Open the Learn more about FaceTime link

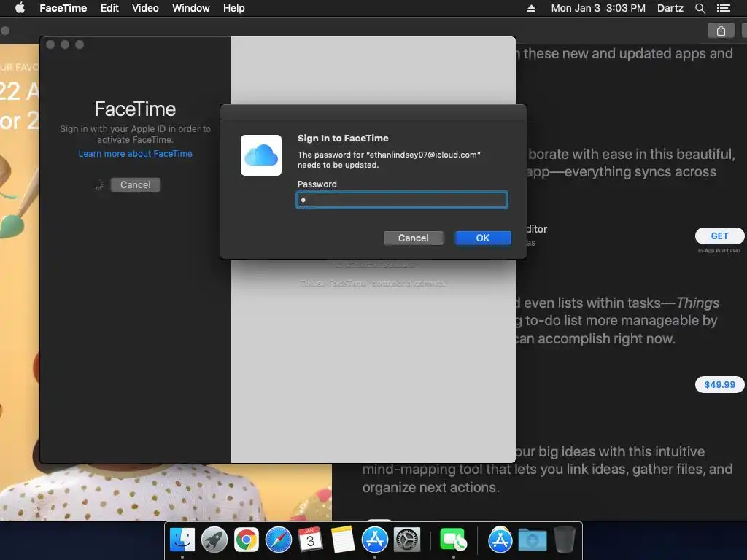click(x=135, y=153)
